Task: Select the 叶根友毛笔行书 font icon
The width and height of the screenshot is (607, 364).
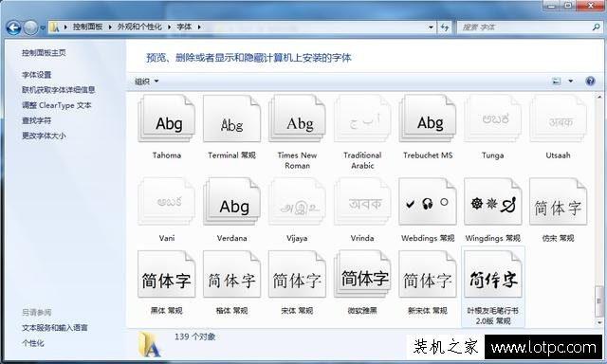Action: (x=493, y=274)
